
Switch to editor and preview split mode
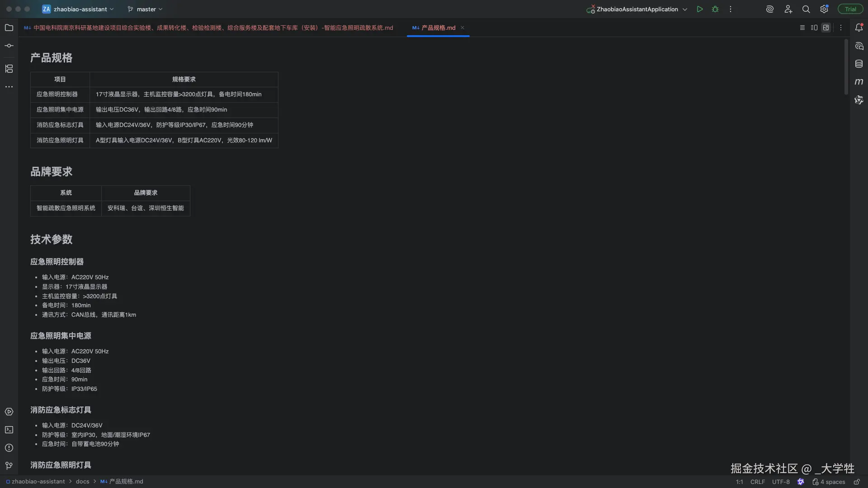point(814,28)
